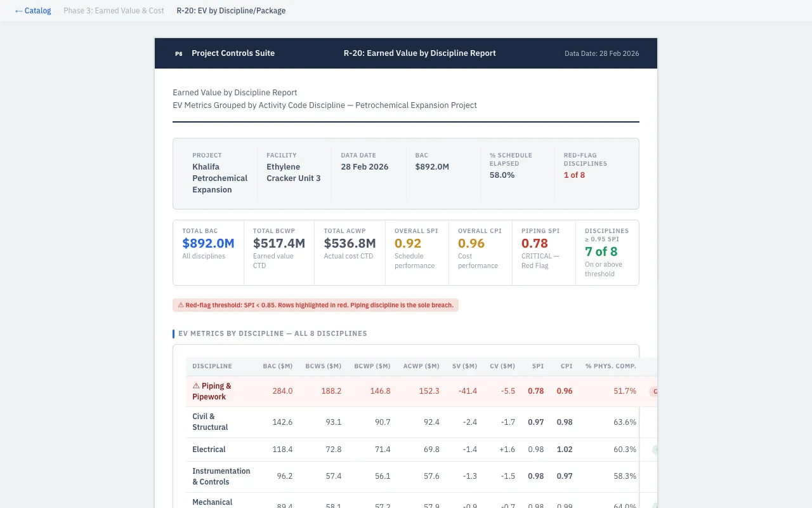Viewport: 812px width, 508px height.
Task: Select the Electrical discipline row
Action: pos(209,450)
